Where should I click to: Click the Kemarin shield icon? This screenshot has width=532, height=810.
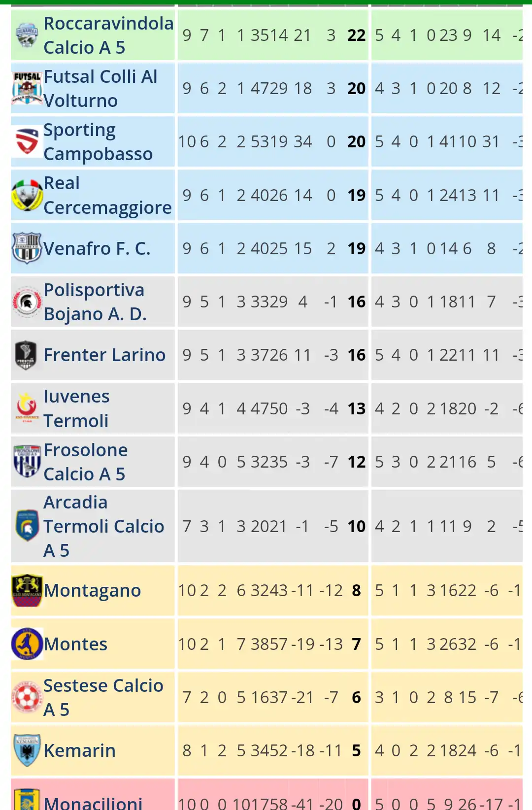pyautogui.click(x=27, y=750)
